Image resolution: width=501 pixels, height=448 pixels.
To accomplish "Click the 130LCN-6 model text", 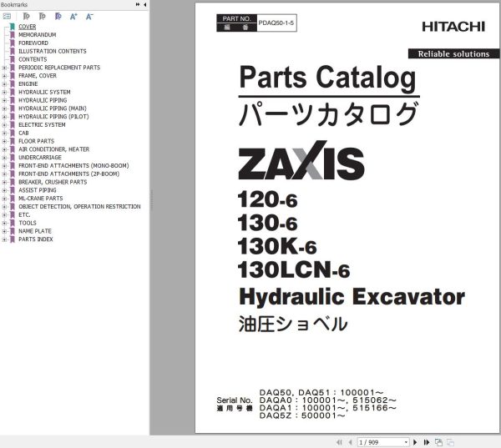I will [x=294, y=270].
